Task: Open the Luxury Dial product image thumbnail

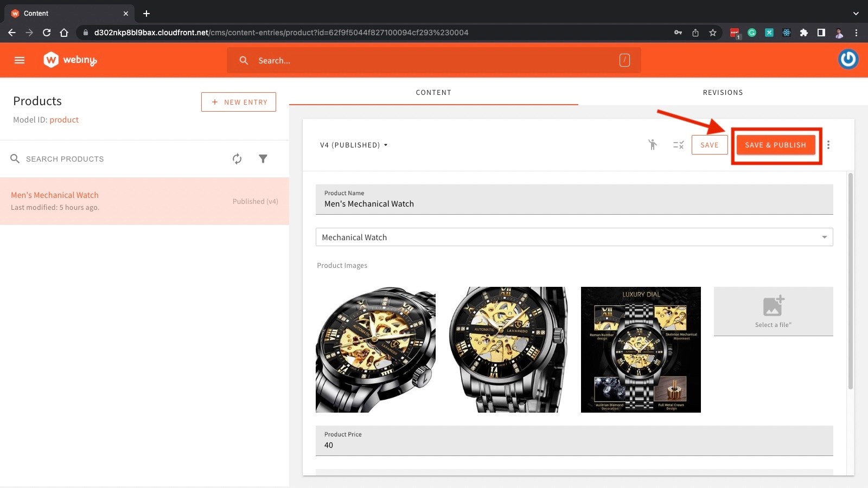Action: tap(641, 349)
